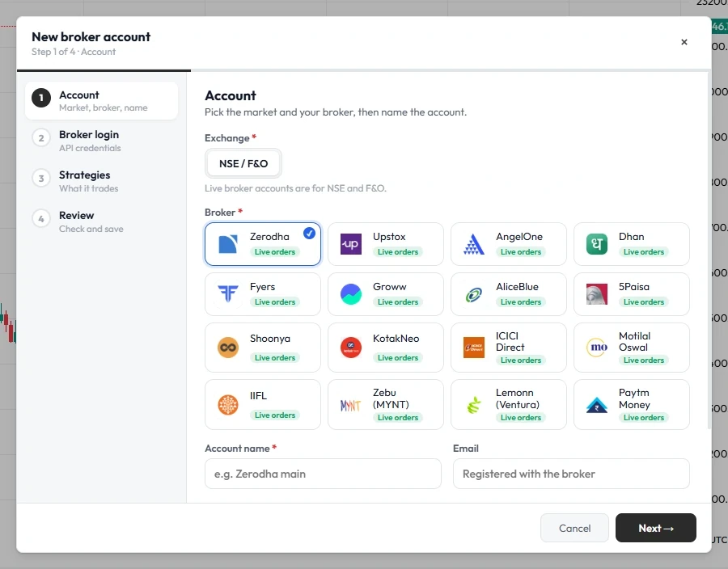Click Live orders badge under IIFL

pyautogui.click(x=275, y=415)
